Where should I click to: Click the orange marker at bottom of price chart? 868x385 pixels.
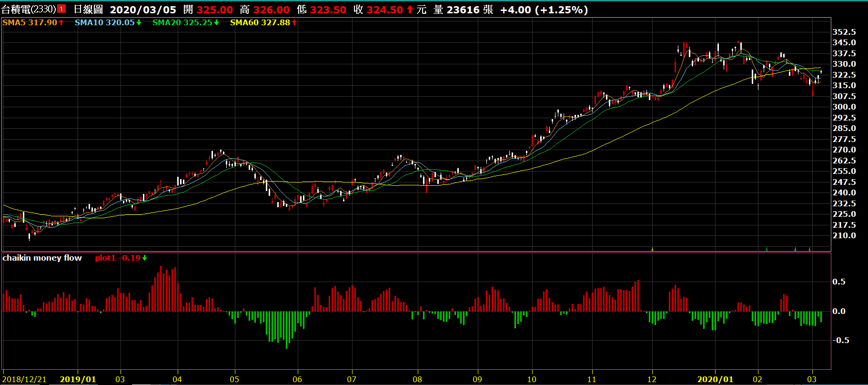[809, 249]
